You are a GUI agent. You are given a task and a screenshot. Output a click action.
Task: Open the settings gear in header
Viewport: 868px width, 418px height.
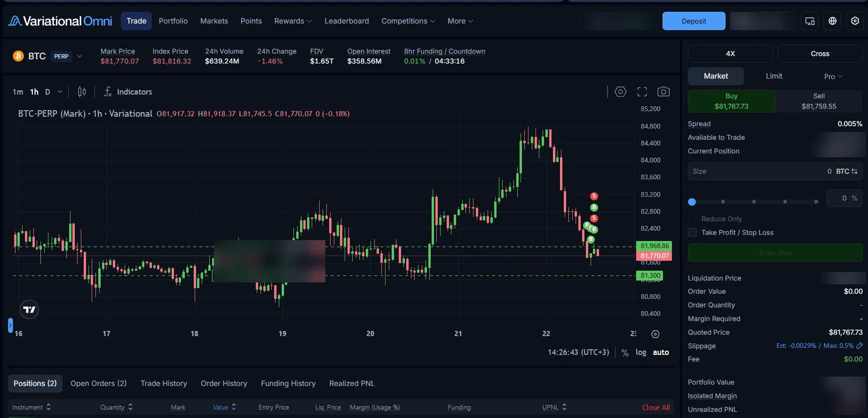[855, 21]
